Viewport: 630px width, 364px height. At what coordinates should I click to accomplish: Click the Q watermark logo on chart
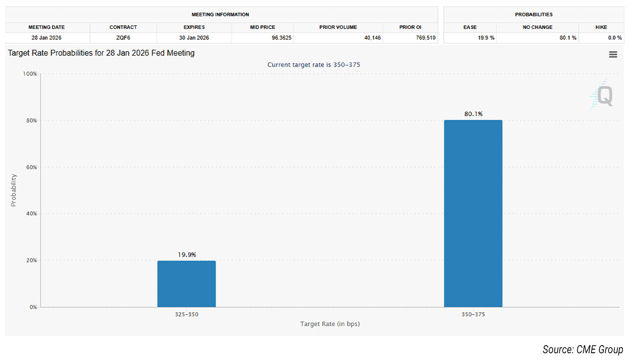[x=603, y=96]
